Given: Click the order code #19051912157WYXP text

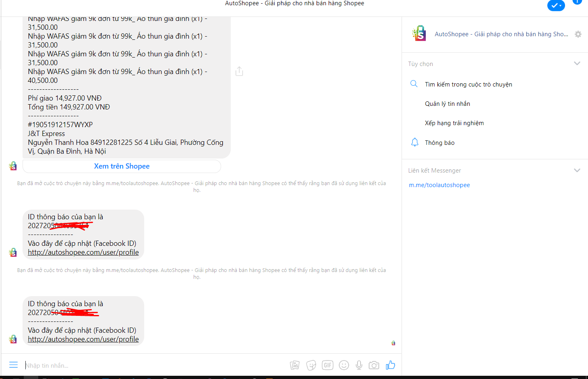Looking at the screenshot, I should pyautogui.click(x=60, y=125).
